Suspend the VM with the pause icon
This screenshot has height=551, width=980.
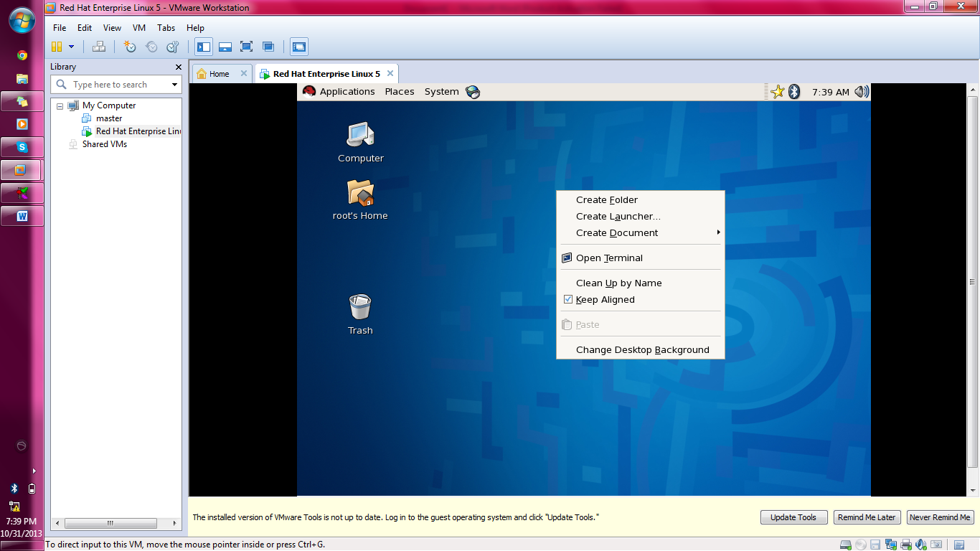[57, 47]
